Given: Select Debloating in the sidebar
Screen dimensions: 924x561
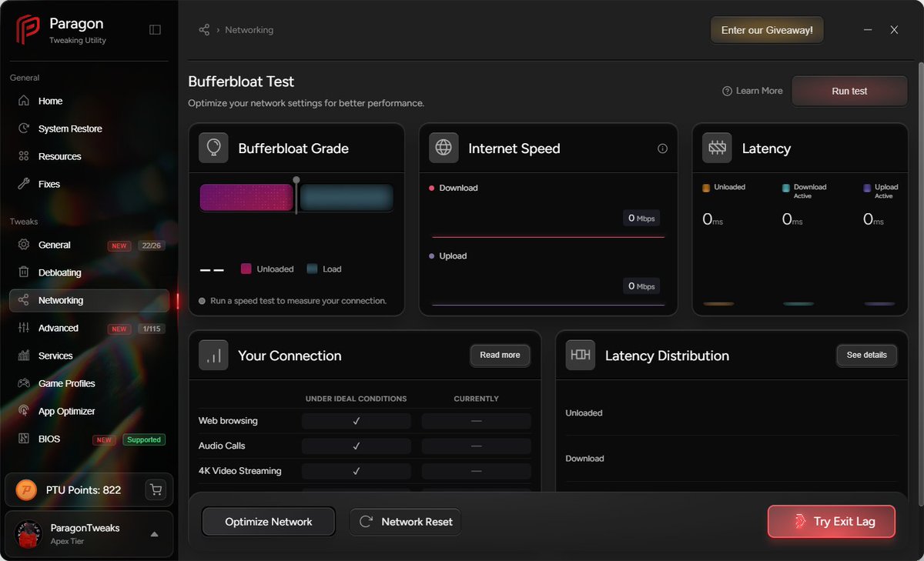Looking at the screenshot, I should point(89,272).
